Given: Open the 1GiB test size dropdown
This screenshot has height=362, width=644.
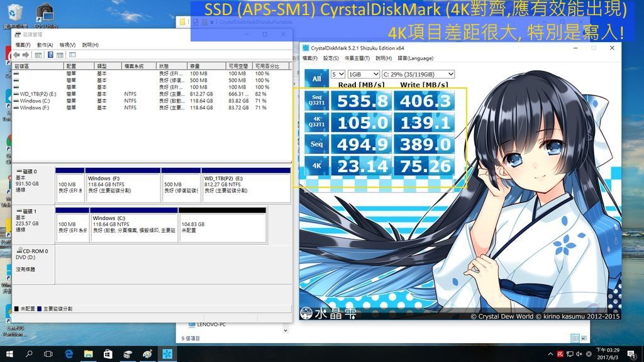Looking at the screenshot, I should click(x=364, y=74).
